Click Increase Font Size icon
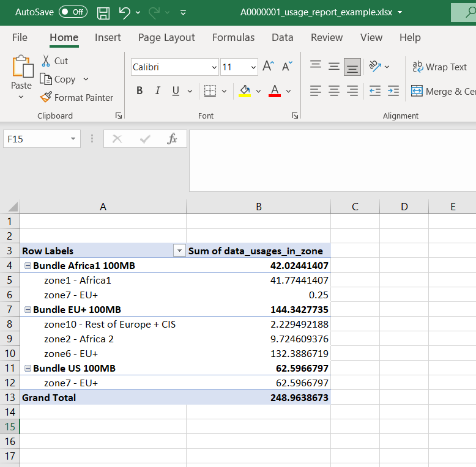 coord(268,67)
